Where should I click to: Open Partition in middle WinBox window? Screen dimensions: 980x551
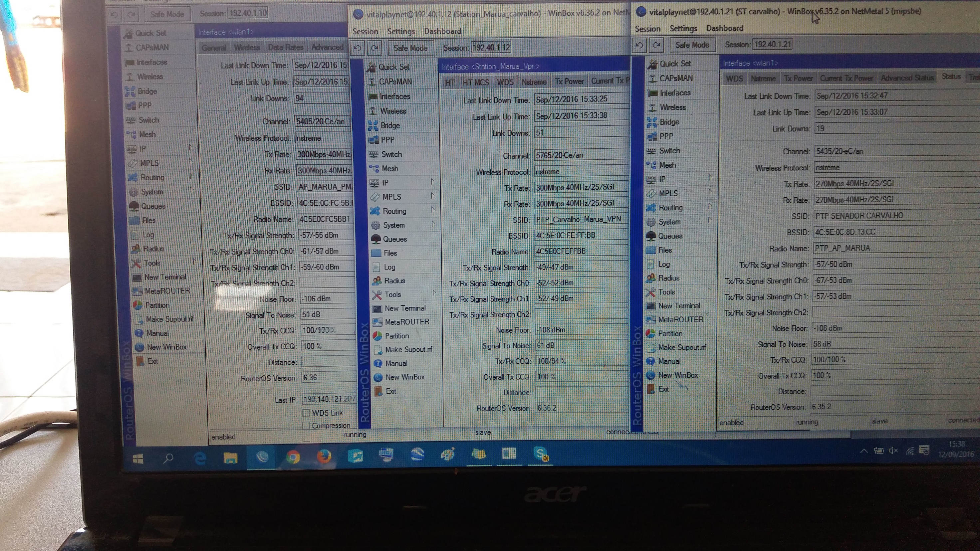point(391,336)
